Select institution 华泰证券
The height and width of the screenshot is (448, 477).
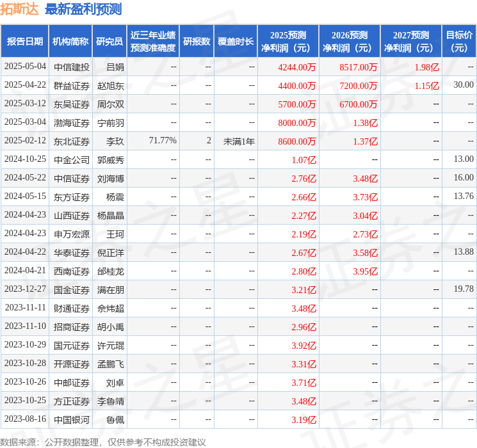(72, 253)
